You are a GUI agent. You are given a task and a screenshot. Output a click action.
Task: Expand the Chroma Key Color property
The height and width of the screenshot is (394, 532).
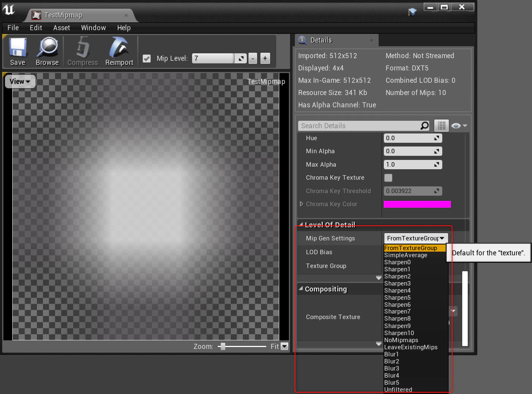pos(301,204)
